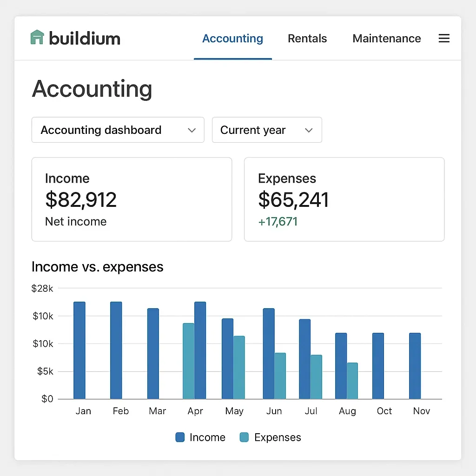Viewport: 476px width, 476px height.
Task: Open the Rentals tab
Action: 307,39
